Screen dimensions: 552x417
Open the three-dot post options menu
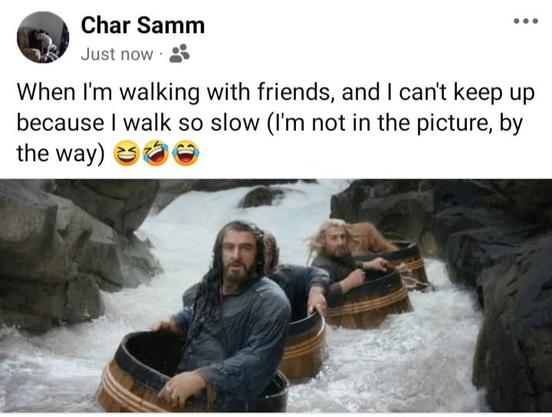coord(526,21)
